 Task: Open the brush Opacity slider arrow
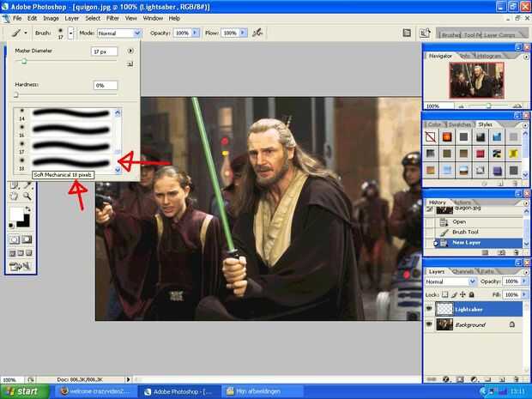196,33
